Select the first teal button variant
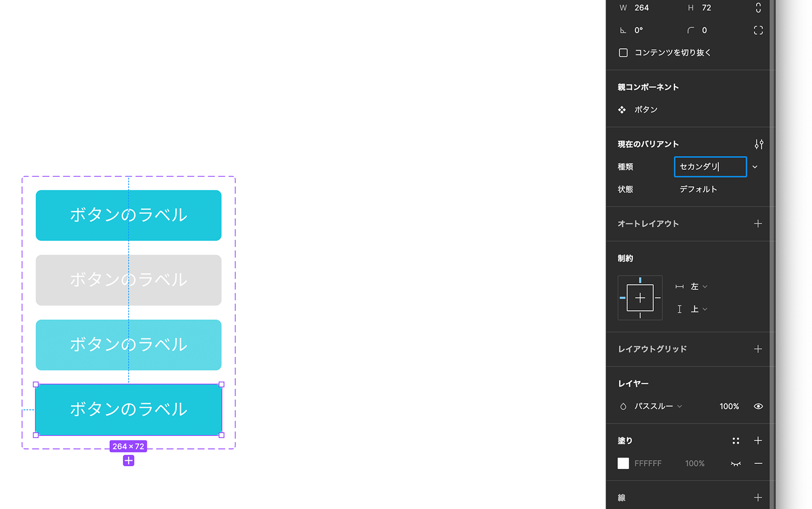 pyautogui.click(x=128, y=216)
